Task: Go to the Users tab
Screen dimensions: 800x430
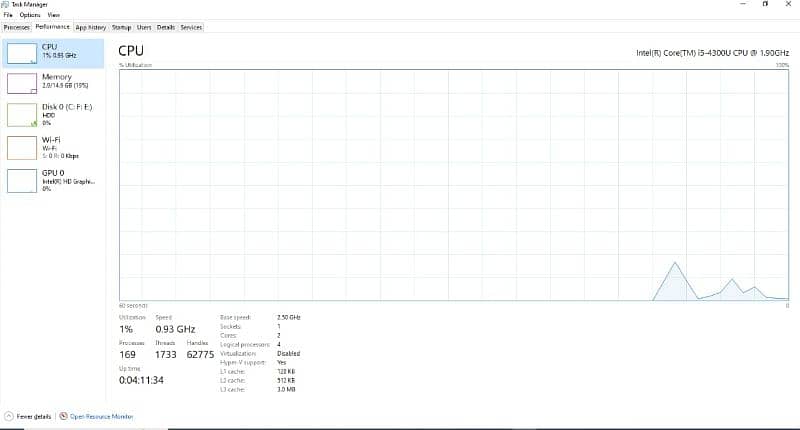Action: [x=144, y=28]
